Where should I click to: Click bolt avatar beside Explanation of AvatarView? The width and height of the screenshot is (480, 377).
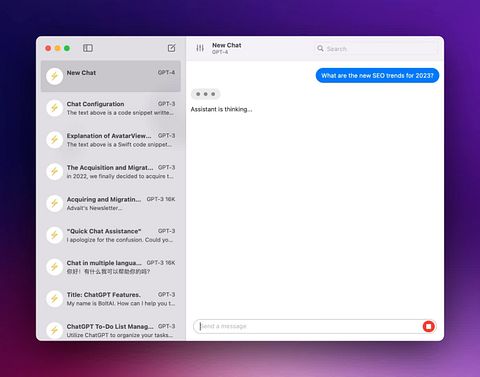pyautogui.click(x=54, y=140)
